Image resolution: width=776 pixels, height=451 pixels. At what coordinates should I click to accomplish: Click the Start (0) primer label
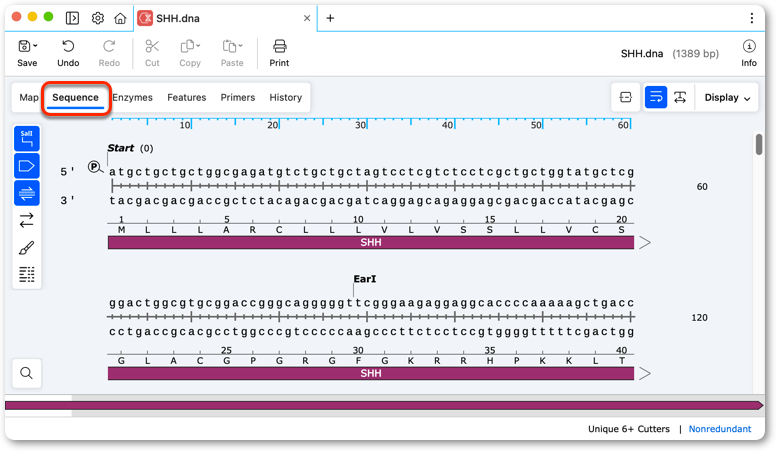click(x=130, y=148)
